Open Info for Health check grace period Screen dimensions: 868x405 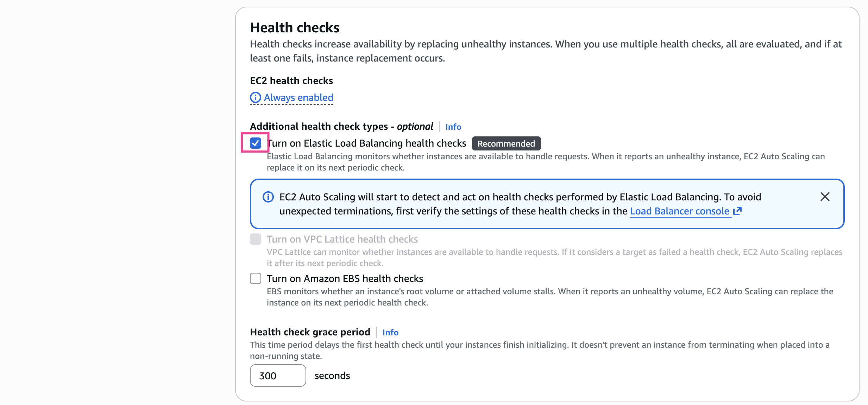point(390,332)
